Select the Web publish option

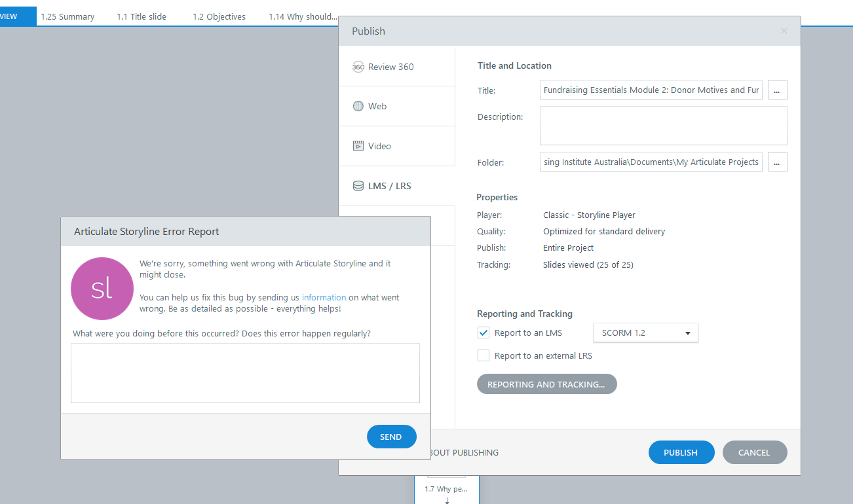point(397,106)
